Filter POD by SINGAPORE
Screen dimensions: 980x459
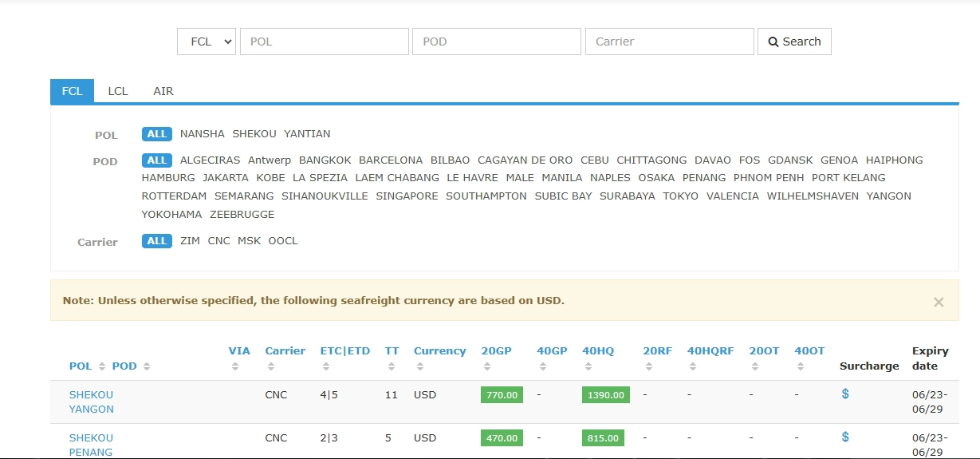click(x=407, y=196)
